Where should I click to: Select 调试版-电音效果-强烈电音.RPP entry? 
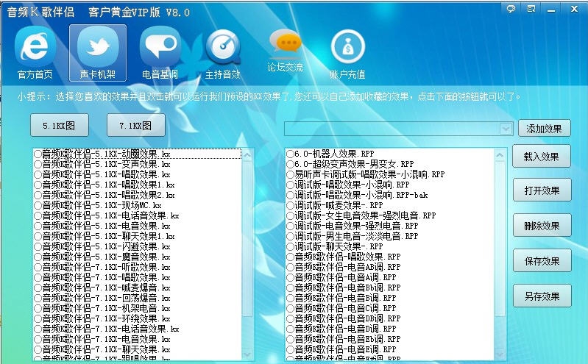coord(352,226)
